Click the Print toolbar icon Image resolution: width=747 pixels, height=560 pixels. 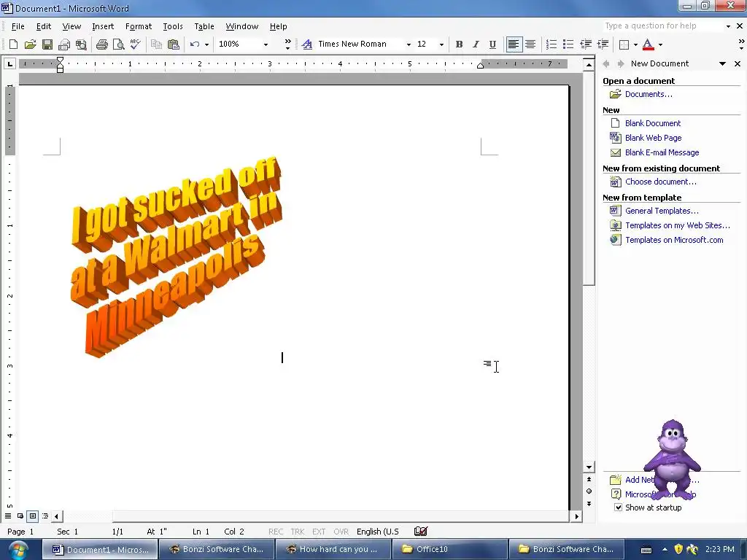coord(102,44)
